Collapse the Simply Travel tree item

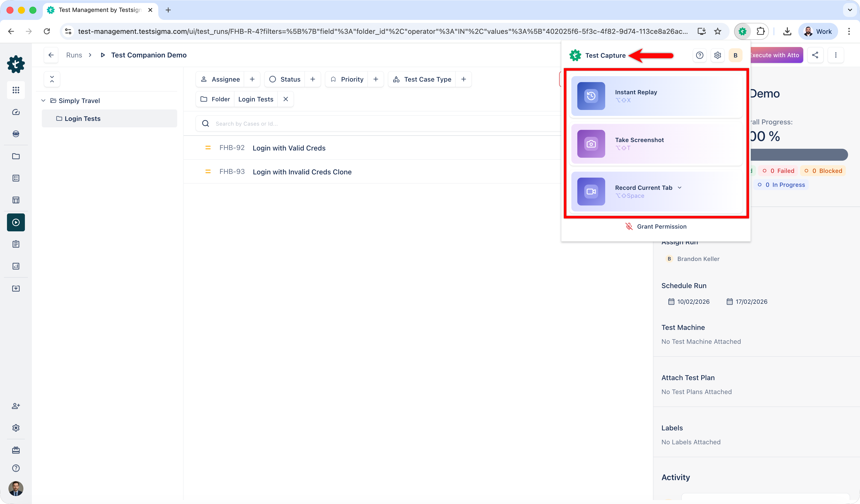[43, 100]
